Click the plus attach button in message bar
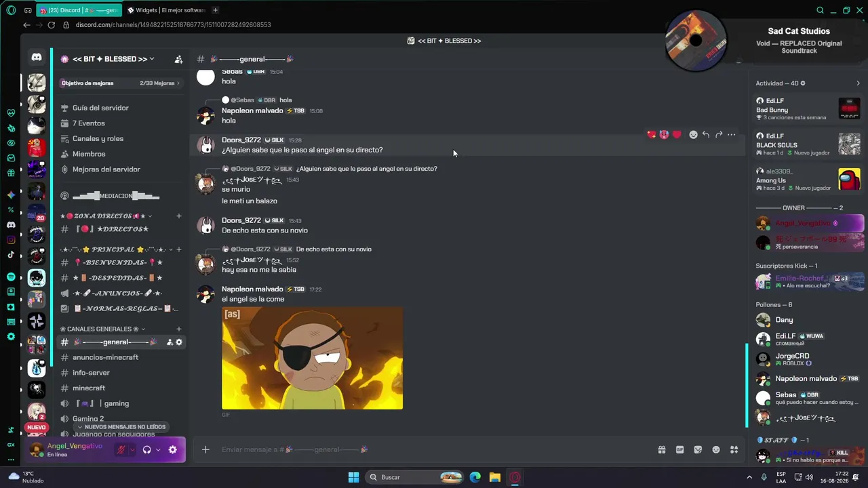This screenshot has width=868, height=488. click(205, 449)
